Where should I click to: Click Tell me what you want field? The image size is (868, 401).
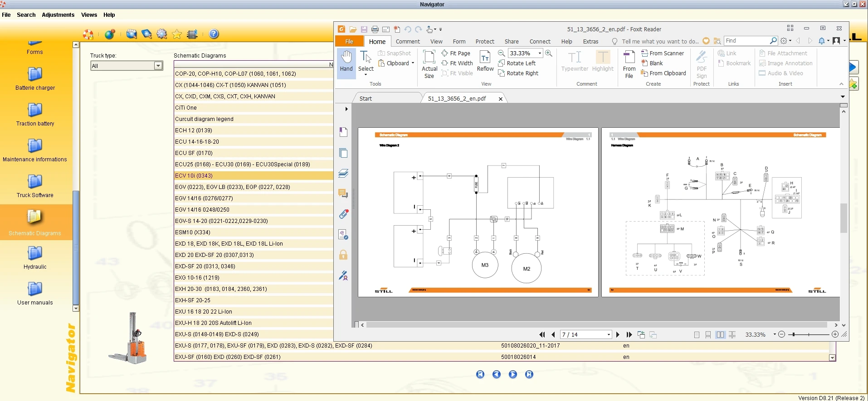pyautogui.click(x=660, y=41)
